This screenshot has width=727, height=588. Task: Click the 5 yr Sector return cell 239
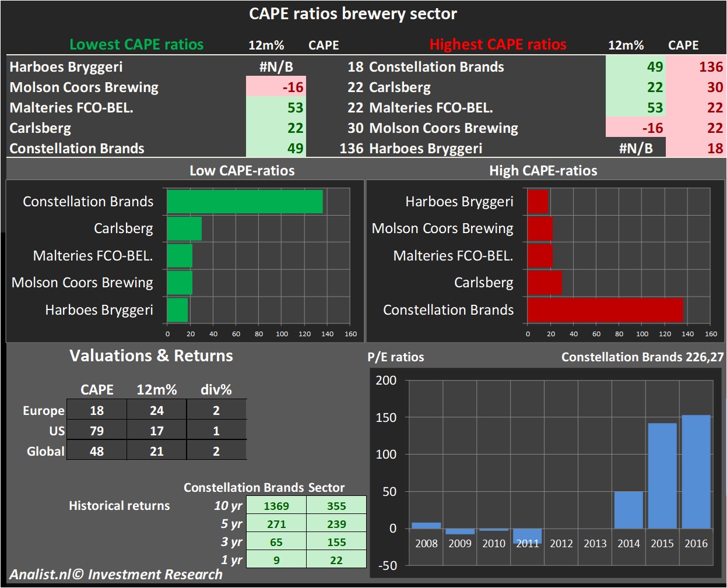(x=336, y=524)
